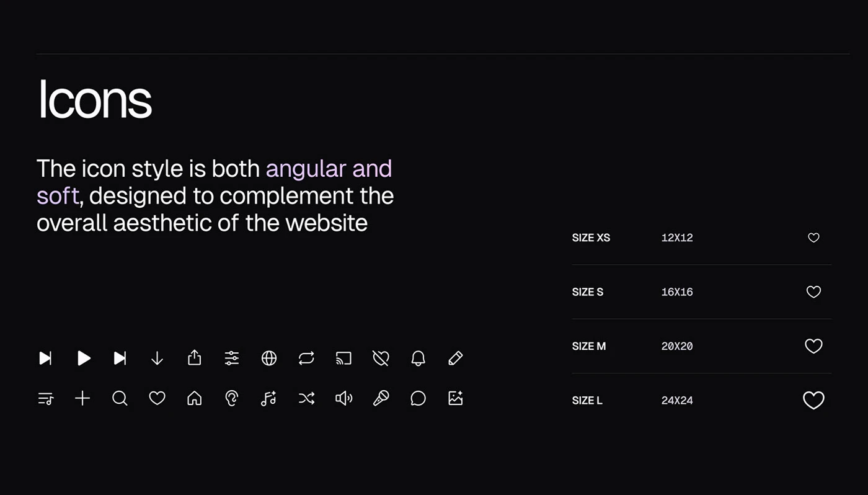Click the skip-to-next track icon
Image resolution: width=868 pixels, height=495 pixels.
click(x=120, y=358)
